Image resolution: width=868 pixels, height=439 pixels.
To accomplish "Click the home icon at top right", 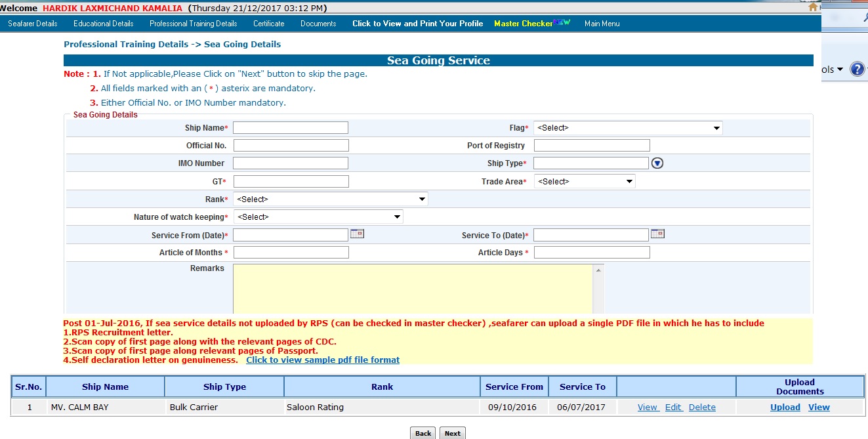I will coord(814,7).
